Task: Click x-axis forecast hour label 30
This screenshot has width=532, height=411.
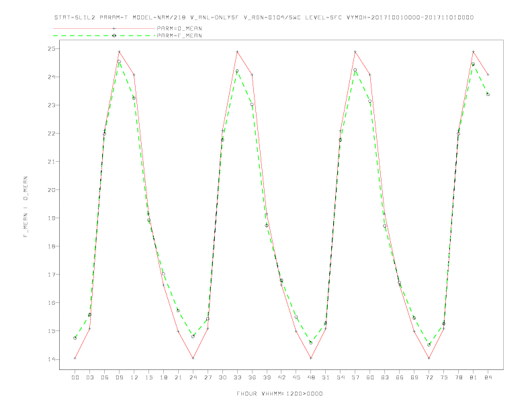Action: point(222,377)
